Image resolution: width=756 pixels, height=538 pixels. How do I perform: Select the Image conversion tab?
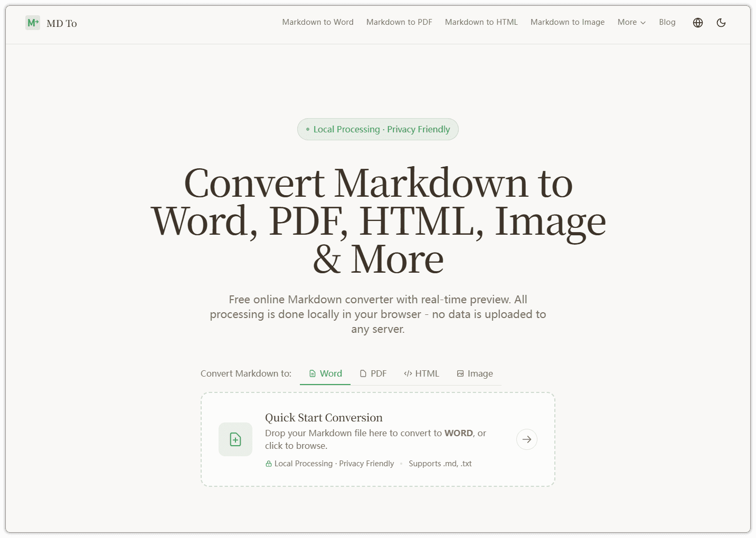(x=475, y=373)
